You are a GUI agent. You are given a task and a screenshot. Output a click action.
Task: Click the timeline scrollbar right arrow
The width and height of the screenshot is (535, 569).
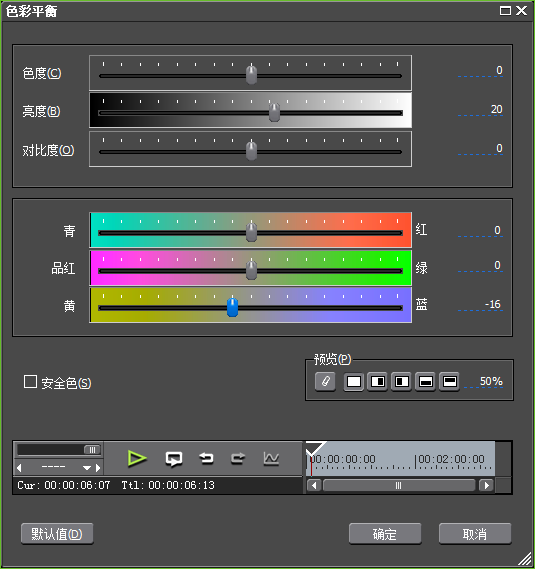pyautogui.click(x=486, y=485)
